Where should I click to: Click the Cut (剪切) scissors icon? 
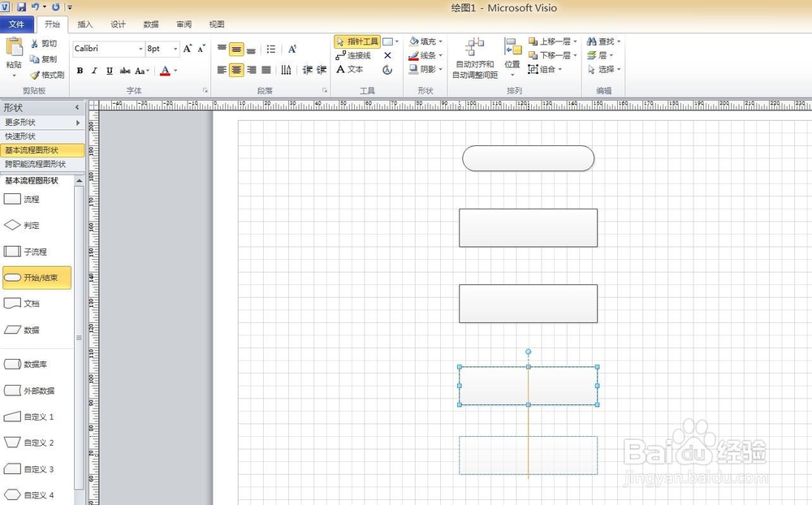34,44
